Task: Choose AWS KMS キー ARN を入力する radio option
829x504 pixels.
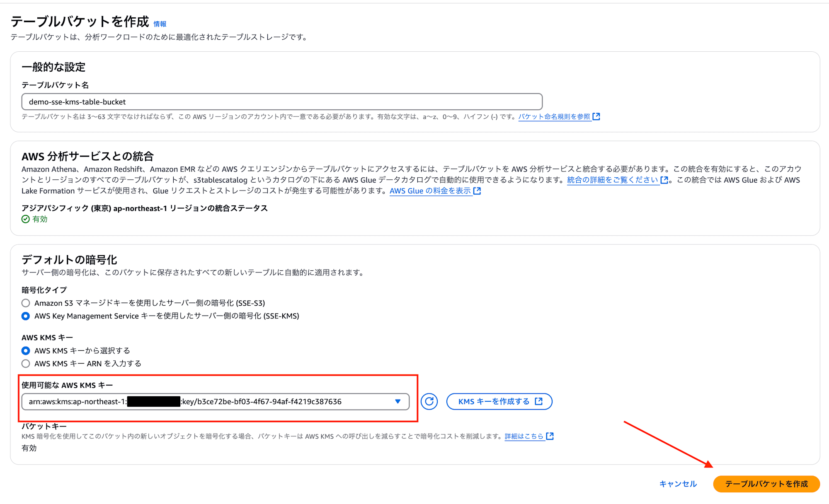Action: point(26,364)
